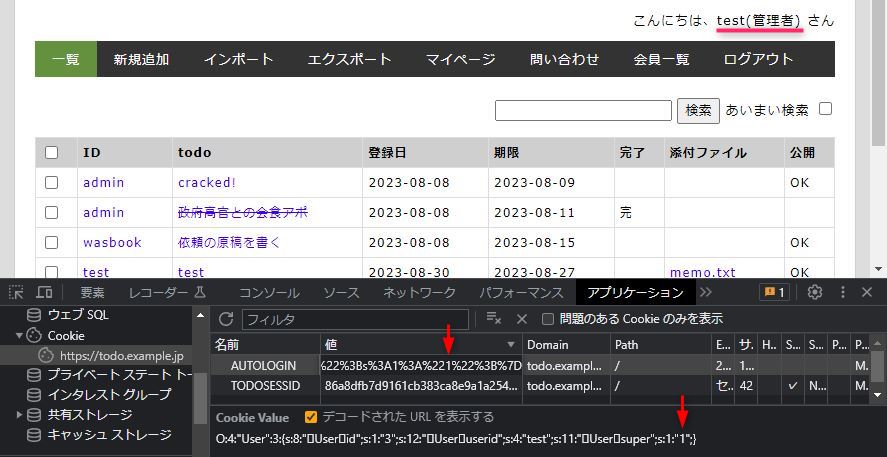Toggle the device toolbar icon
The height and width of the screenshot is (457, 887).
pyautogui.click(x=44, y=292)
